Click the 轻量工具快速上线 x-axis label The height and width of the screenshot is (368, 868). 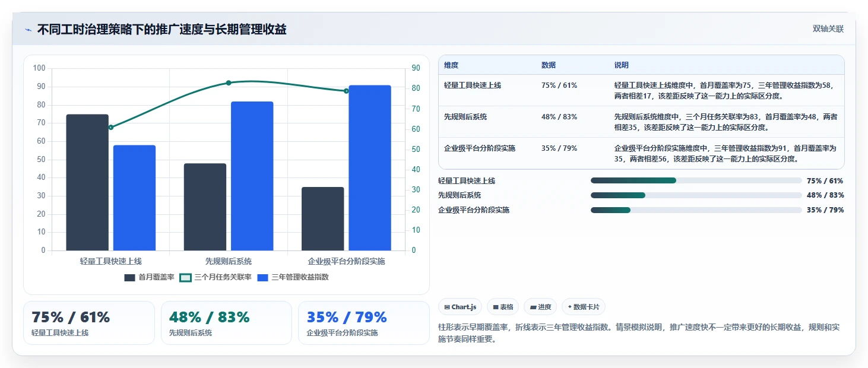pyautogui.click(x=110, y=261)
